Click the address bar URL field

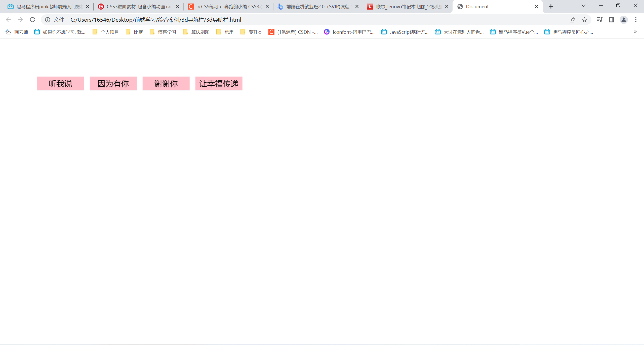pyautogui.click(x=302, y=20)
